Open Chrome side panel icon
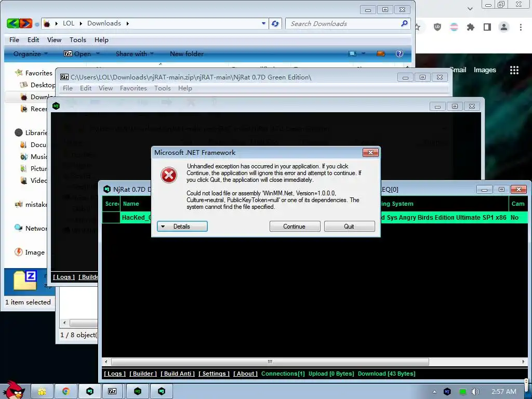This screenshot has width=532, height=399. click(487, 27)
